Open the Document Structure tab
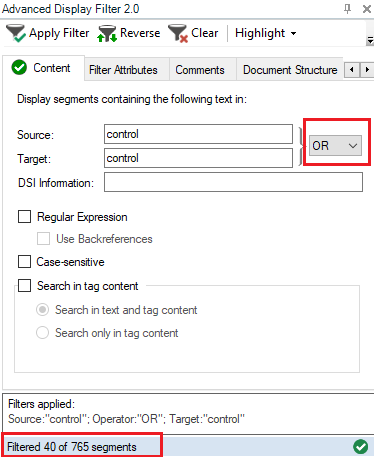 [x=290, y=70]
